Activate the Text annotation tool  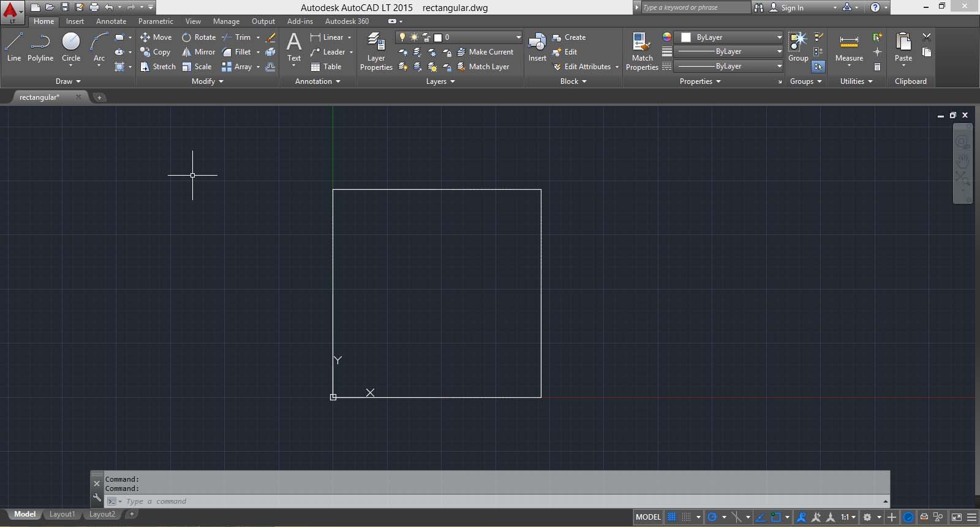294,48
